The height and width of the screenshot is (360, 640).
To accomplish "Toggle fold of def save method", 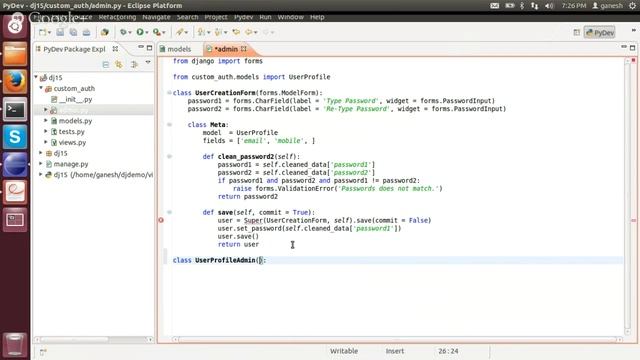I will coord(169,212).
